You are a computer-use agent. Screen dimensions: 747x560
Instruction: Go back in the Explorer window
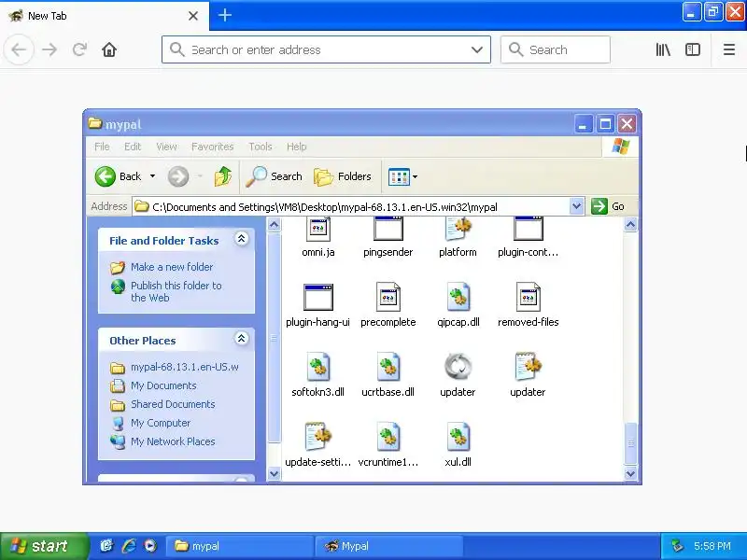point(118,176)
